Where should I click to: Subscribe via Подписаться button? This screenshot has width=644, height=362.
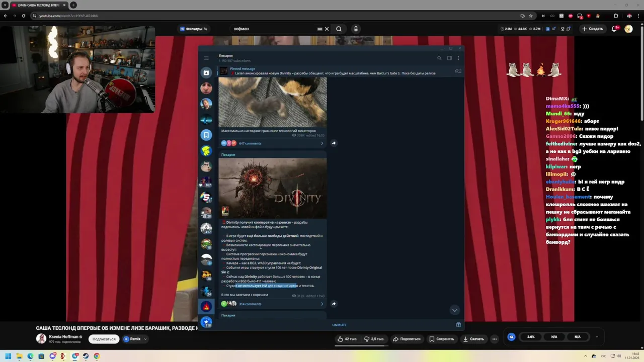point(104,339)
